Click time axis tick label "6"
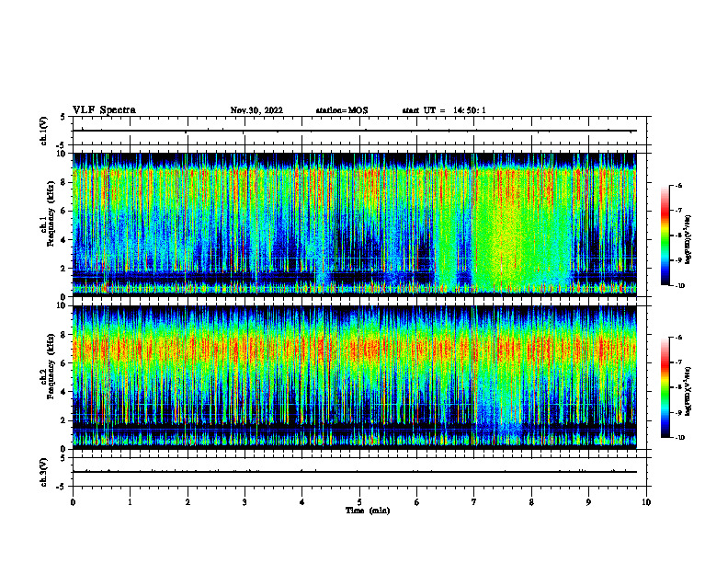This screenshot has height=563, width=728. click(x=417, y=502)
